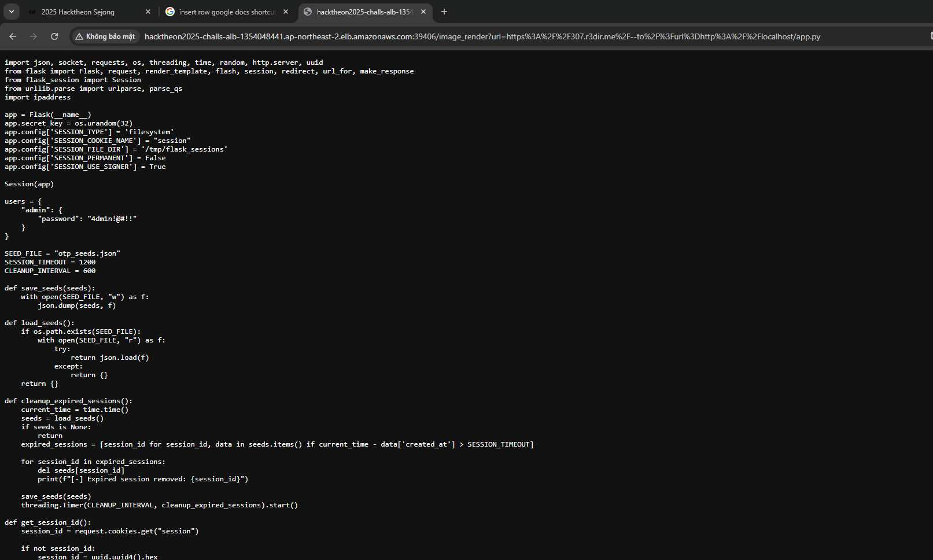
Task: Close the insert row google docs shortcut tab
Action: tap(285, 12)
